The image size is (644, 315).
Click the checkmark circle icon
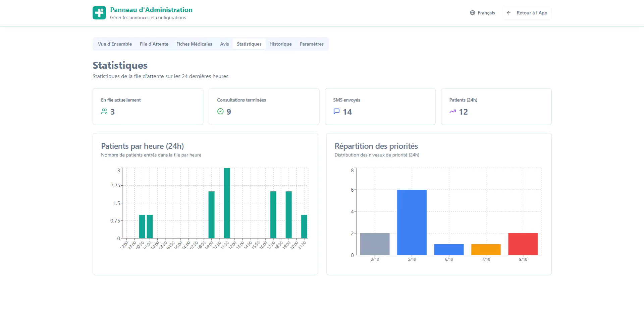click(x=220, y=111)
